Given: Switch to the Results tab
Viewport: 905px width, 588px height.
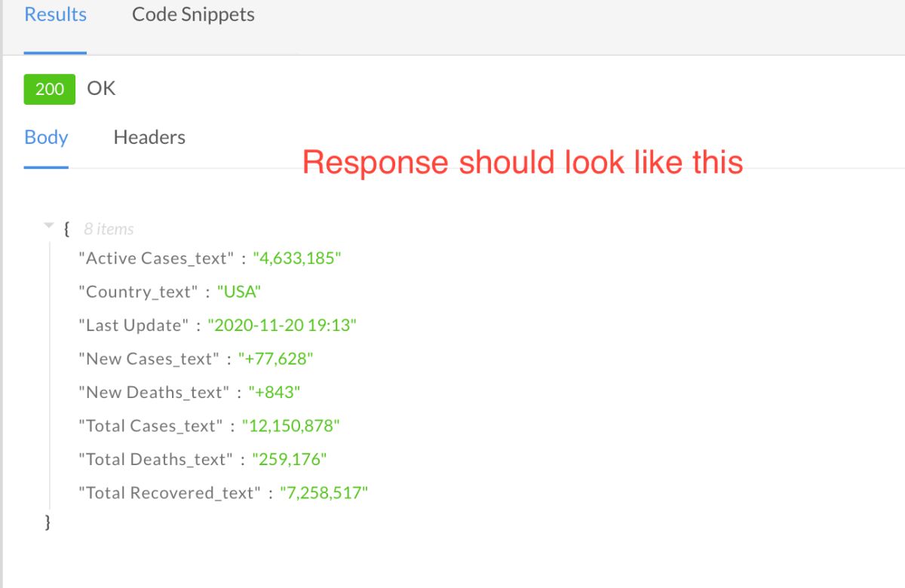Looking at the screenshot, I should point(55,14).
